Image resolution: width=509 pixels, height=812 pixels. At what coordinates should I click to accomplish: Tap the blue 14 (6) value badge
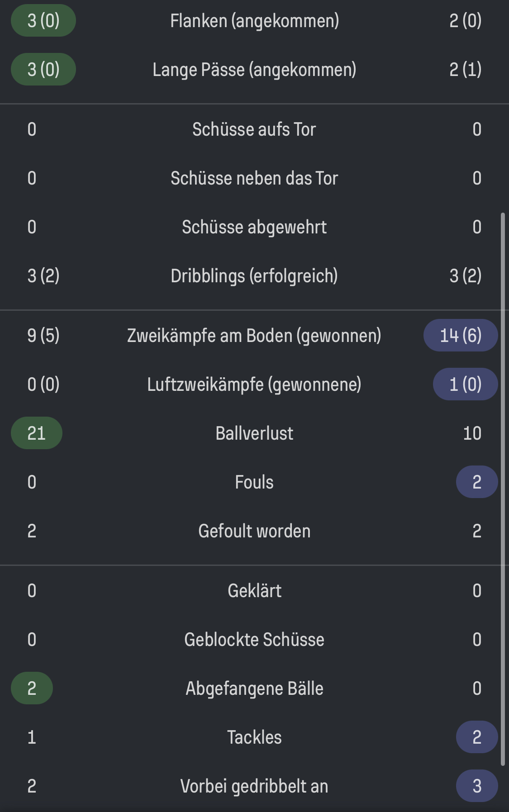[461, 336]
